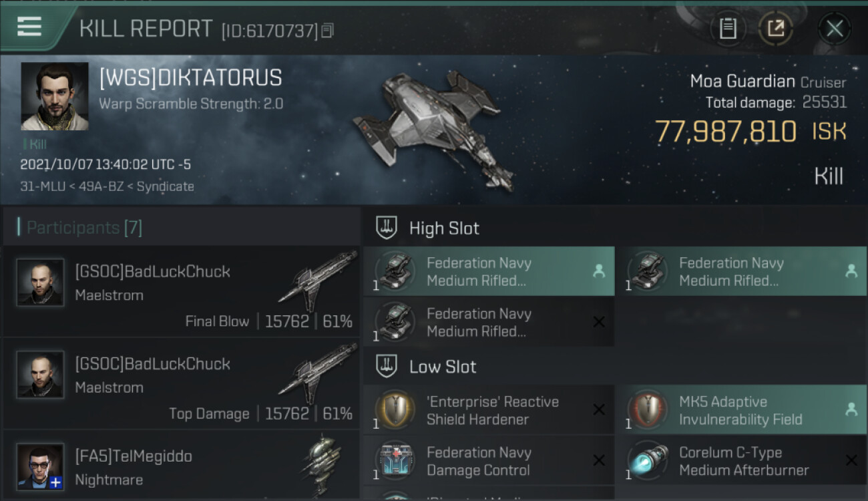View DIKTATORUS pilot portrait
This screenshot has width=868, height=501.
coord(54,96)
